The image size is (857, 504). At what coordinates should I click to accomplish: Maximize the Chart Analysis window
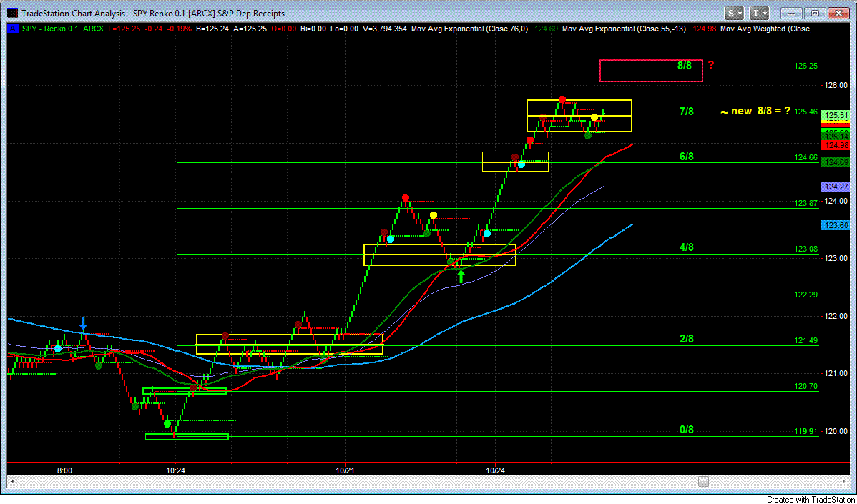815,13
